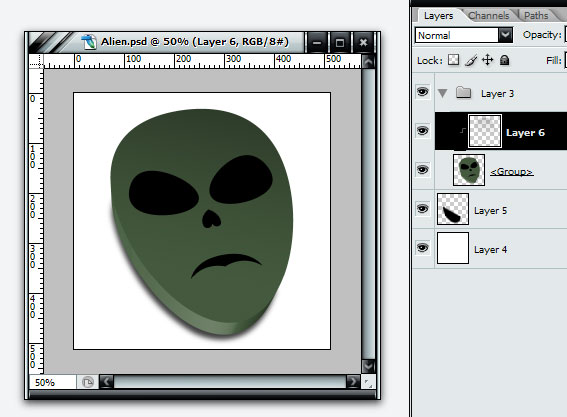Click the Layer 3 folder icon
567x417 pixels.
463,93
